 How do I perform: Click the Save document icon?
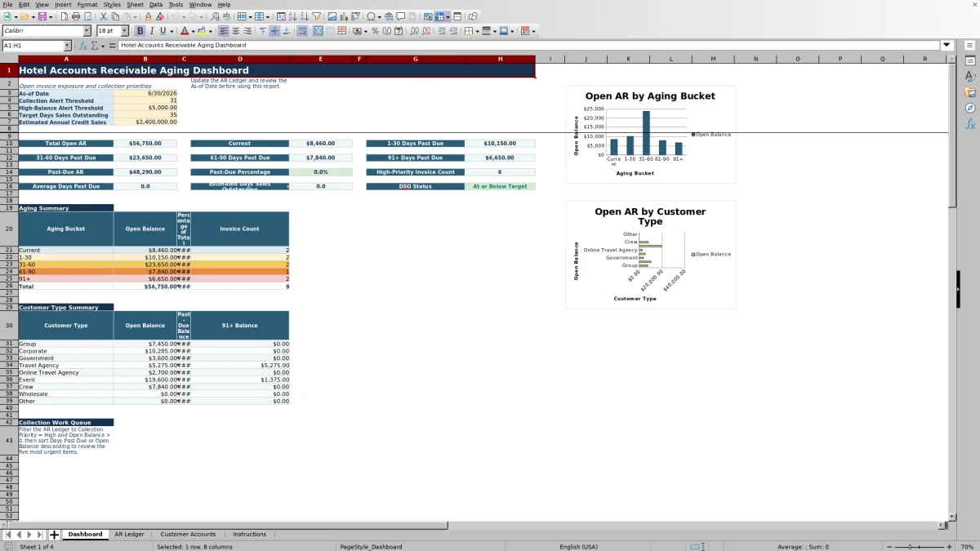click(x=41, y=16)
